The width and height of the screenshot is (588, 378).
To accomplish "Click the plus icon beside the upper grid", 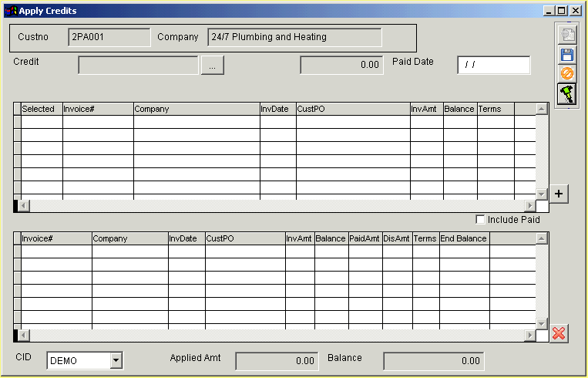I will [560, 194].
